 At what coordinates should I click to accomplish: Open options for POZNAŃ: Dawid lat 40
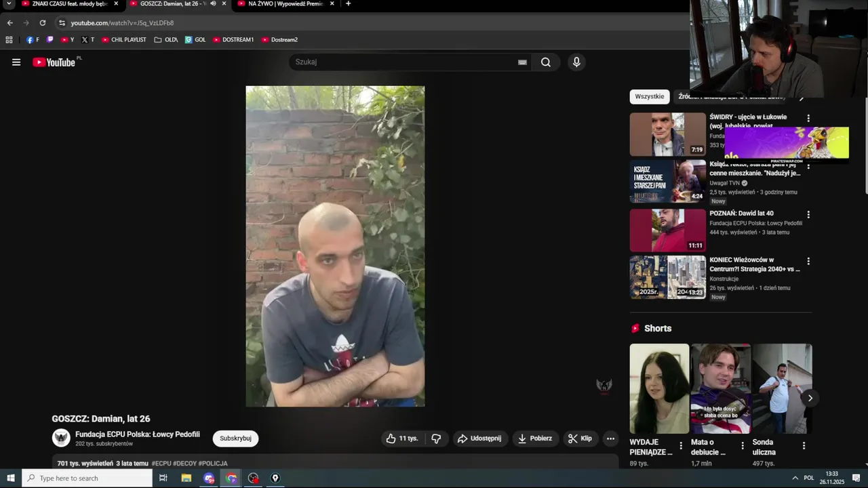[x=808, y=214]
